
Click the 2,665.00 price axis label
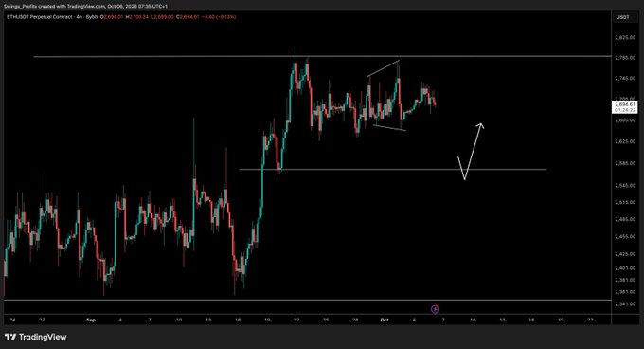point(625,120)
